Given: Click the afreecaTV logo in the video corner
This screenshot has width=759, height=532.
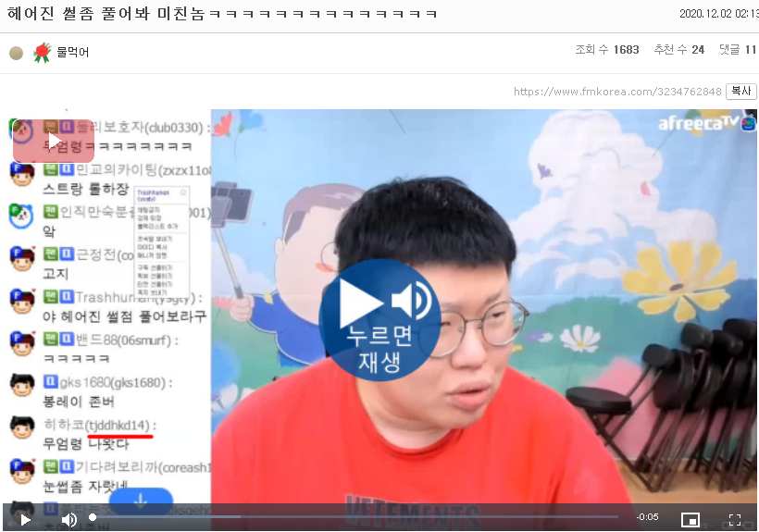Looking at the screenshot, I should pos(706,123).
